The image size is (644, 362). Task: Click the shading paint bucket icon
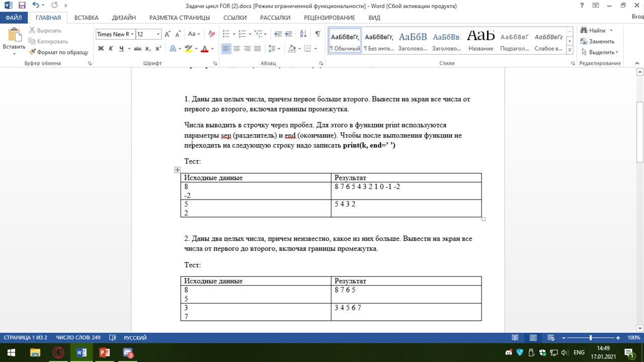coord(291,49)
